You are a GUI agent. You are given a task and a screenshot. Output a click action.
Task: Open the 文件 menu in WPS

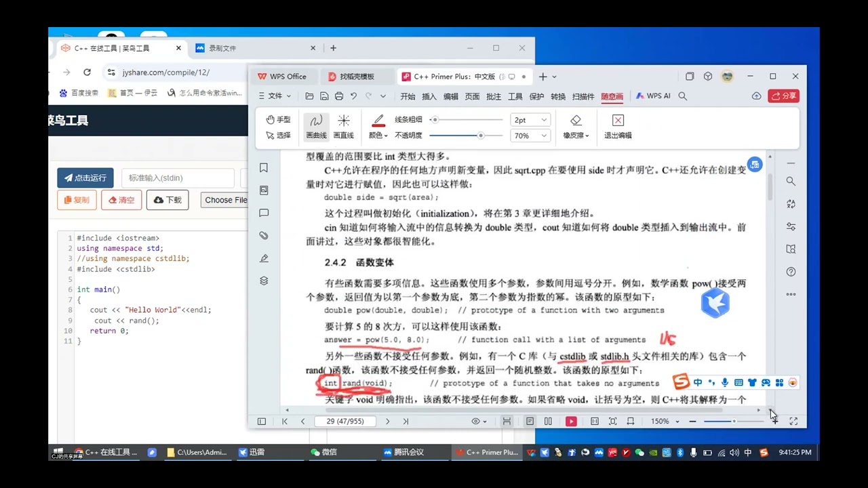(275, 96)
